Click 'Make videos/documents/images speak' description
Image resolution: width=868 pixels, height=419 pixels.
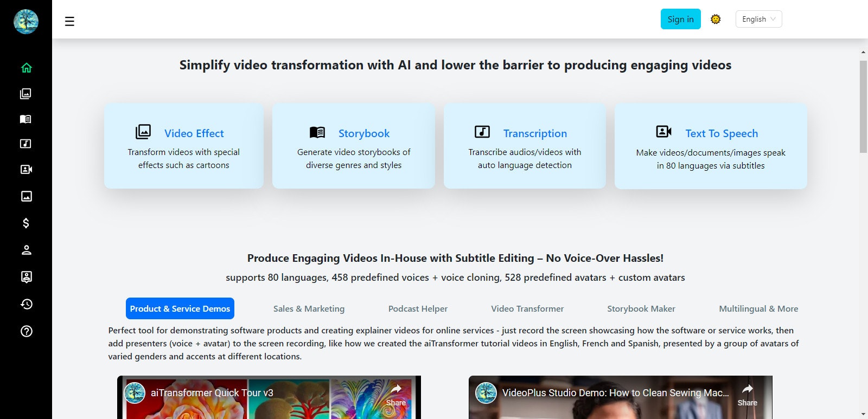tap(711, 159)
